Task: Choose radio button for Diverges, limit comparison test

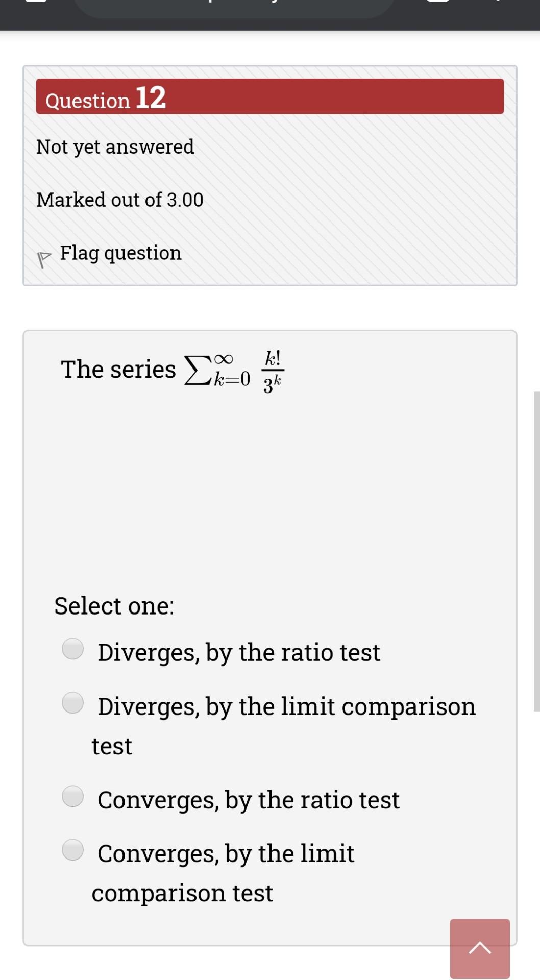Action: (72, 702)
